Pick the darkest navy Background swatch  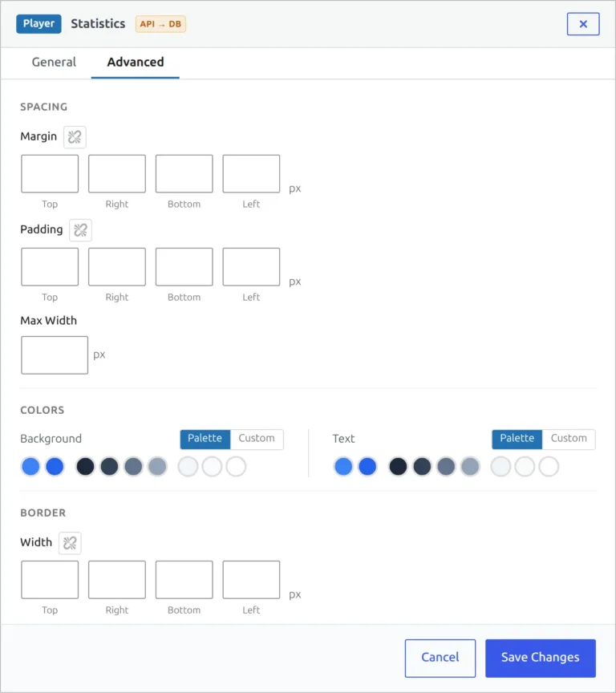coord(85,467)
